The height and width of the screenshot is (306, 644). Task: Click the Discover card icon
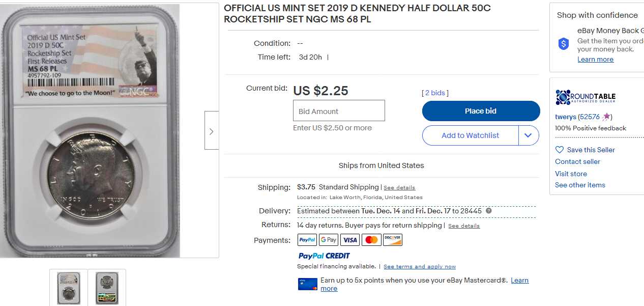pyautogui.click(x=393, y=240)
